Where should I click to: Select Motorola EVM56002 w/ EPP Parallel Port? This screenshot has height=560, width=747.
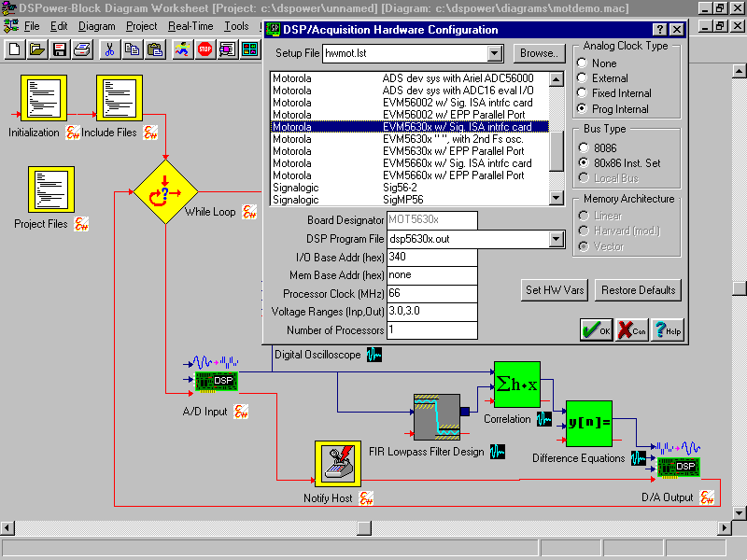click(409, 115)
